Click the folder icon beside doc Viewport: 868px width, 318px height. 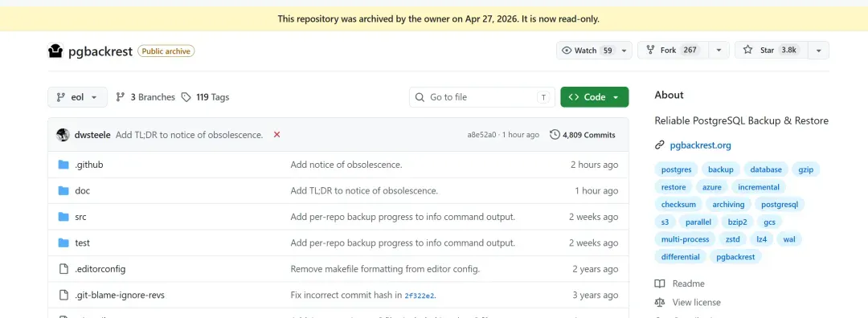(63, 191)
